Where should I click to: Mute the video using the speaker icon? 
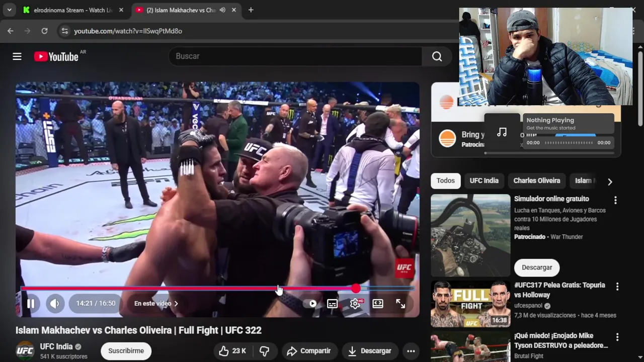pyautogui.click(x=55, y=304)
